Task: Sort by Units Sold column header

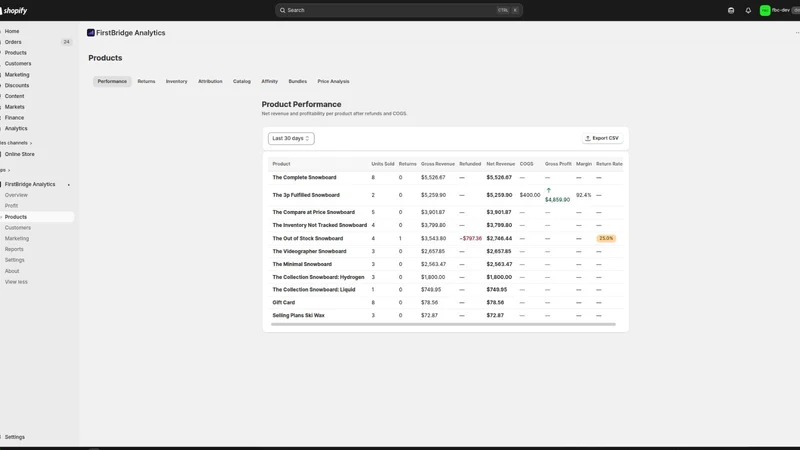Action: 383,164
